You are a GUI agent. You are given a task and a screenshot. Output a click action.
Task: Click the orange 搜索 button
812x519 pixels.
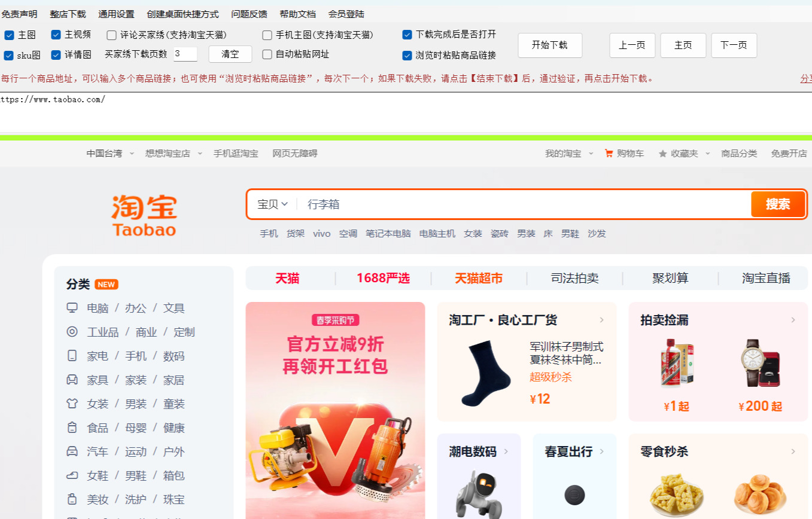(x=778, y=204)
